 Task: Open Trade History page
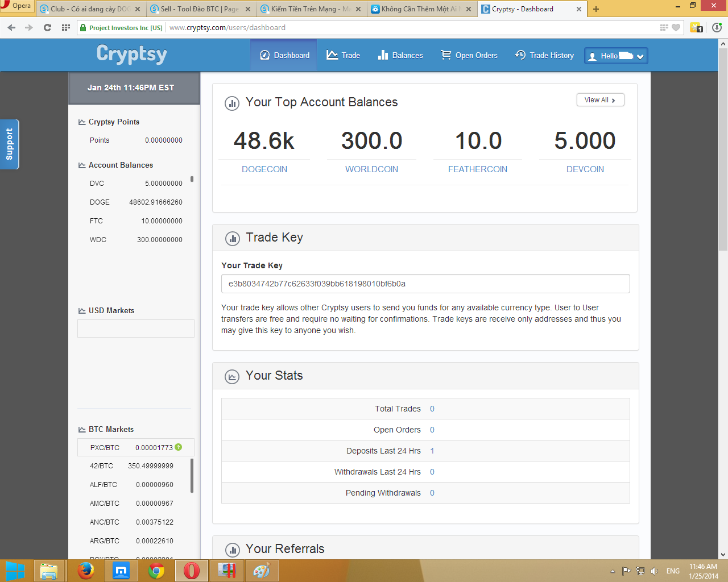tap(544, 55)
